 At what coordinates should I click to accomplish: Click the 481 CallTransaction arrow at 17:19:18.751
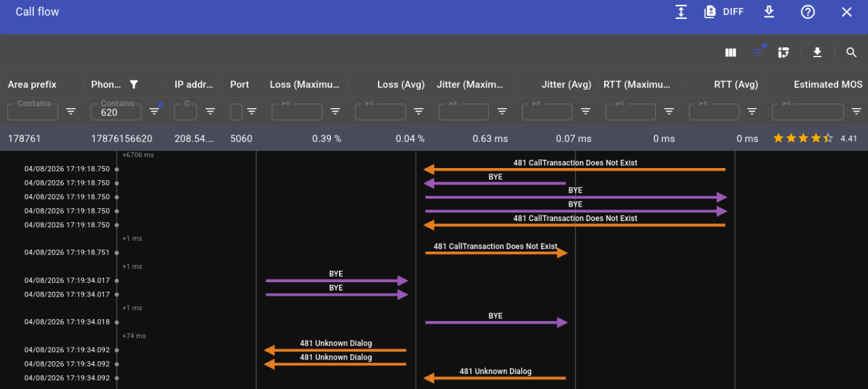[x=496, y=252]
